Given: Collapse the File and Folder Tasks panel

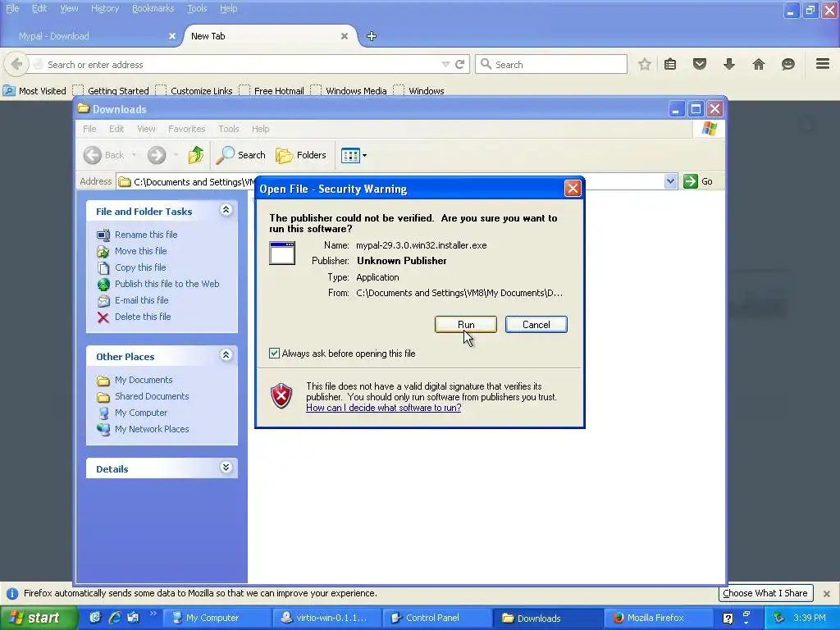Looking at the screenshot, I should 226,210.
